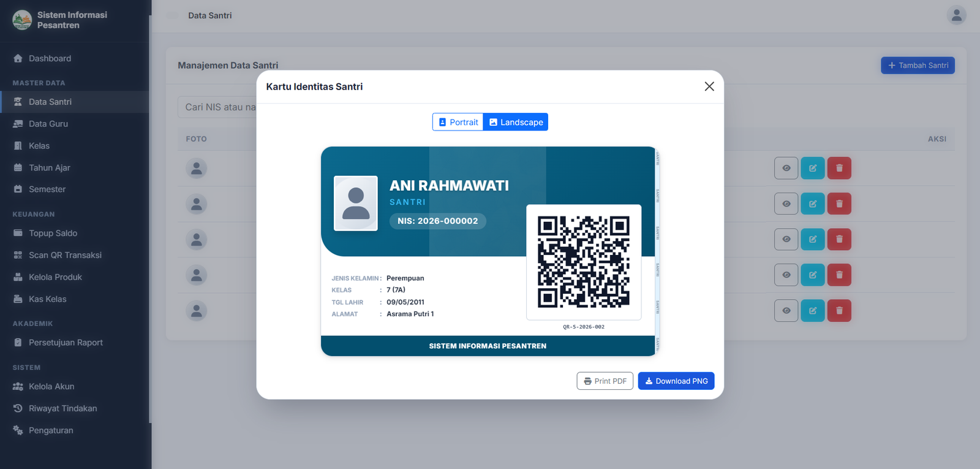Click the Kelola Produk box icon
This screenshot has height=469, width=980.
(x=18, y=277)
